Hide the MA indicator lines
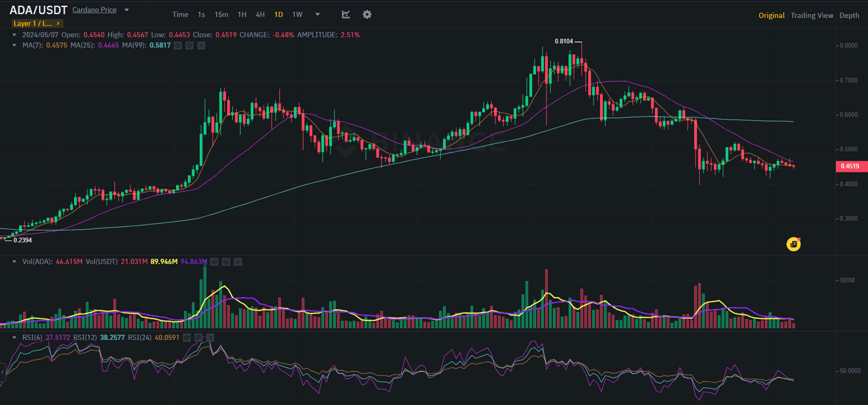 point(178,46)
